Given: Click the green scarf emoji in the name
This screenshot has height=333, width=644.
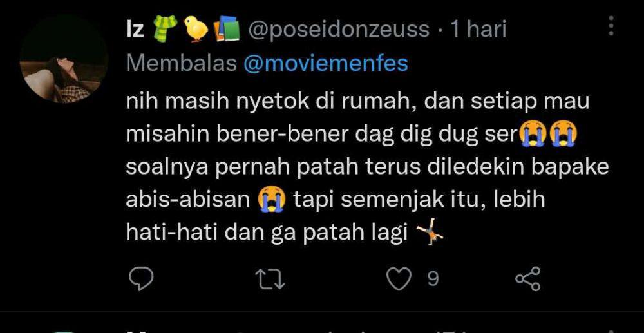Looking at the screenshot, I should [x=165, y=29].
